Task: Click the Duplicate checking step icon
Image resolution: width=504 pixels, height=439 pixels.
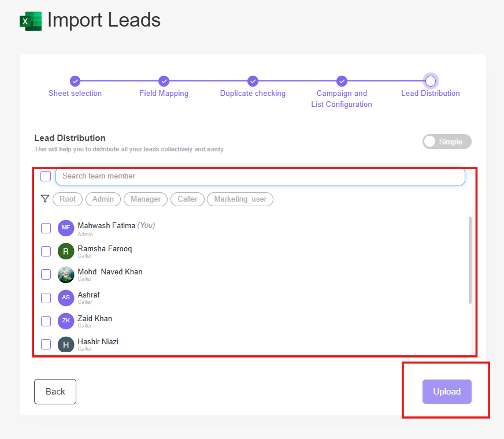Action: pos(253,81)
